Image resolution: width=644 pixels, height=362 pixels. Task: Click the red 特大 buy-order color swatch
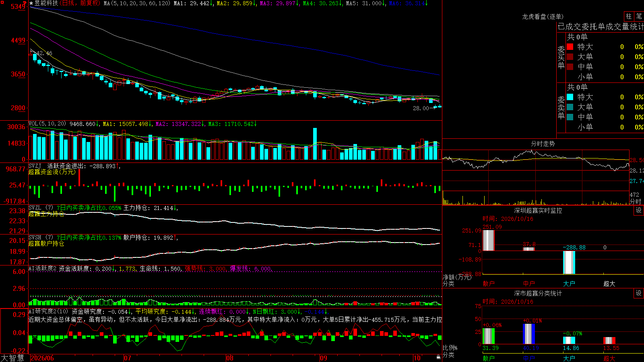[570, 47]
